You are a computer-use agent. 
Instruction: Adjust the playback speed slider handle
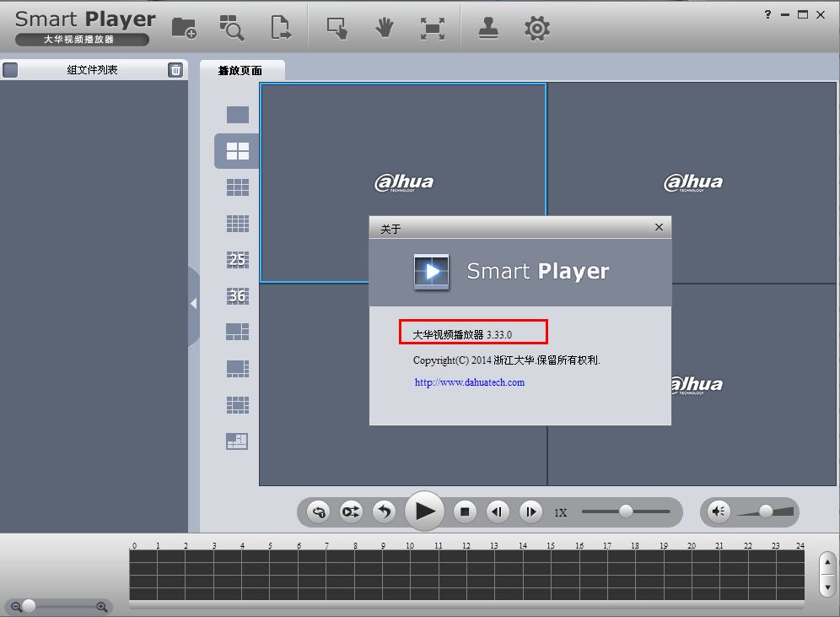[625, 511]
